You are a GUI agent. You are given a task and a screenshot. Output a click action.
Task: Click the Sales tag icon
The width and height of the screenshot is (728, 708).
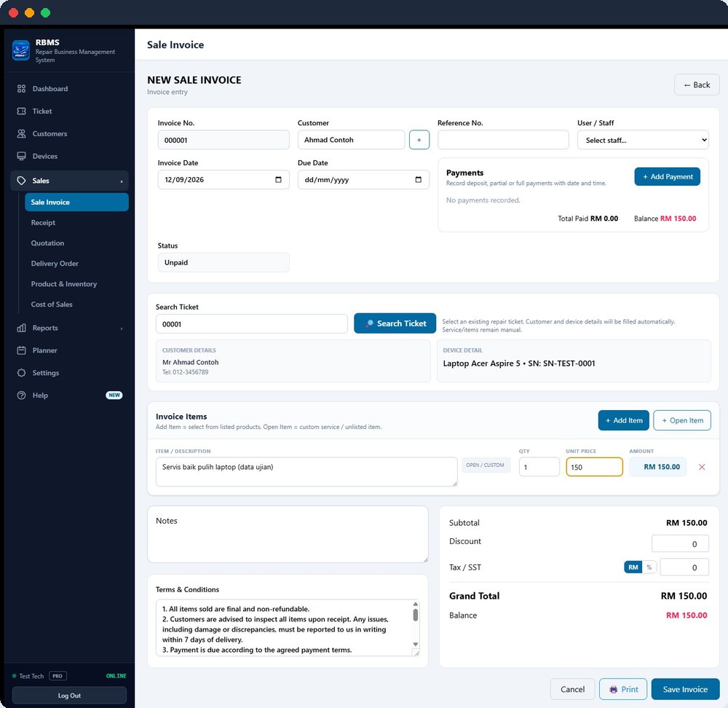[21, 181]
